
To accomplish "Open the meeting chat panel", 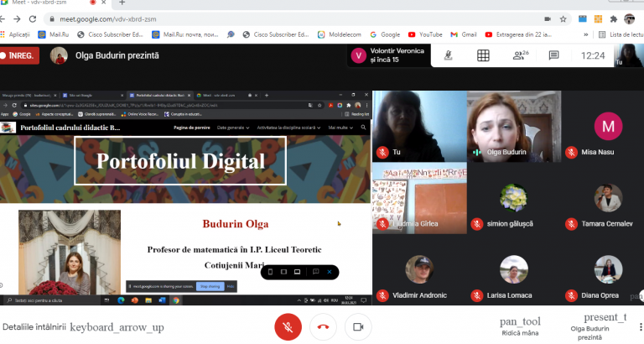I will 553,55.
